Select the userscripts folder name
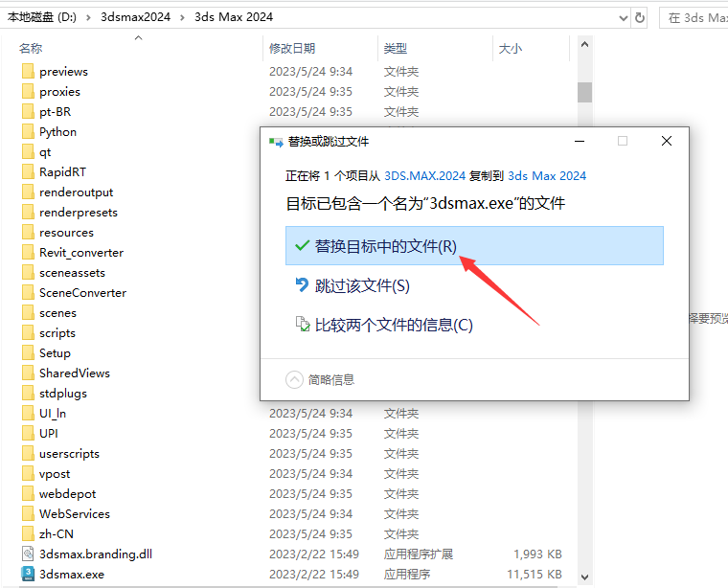Screen dimensions: 728x588 pos(69,453)
